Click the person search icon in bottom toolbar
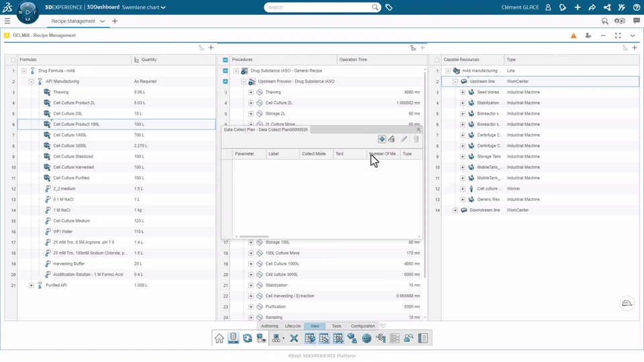 tap(409, 338)
